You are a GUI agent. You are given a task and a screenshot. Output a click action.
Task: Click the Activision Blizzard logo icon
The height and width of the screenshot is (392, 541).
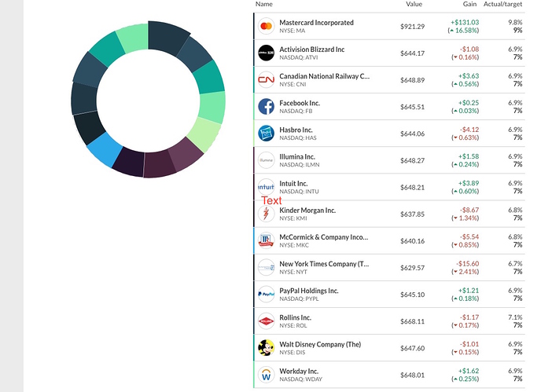coord(266,53)
